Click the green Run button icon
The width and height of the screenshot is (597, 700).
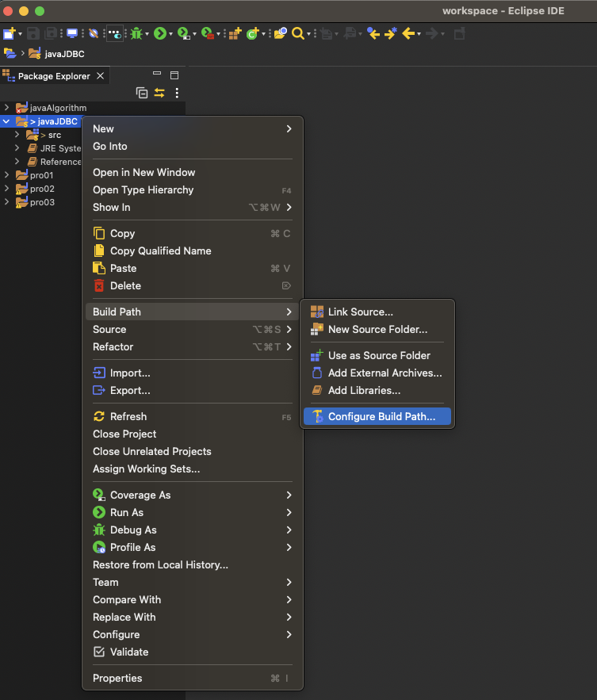(160, 33)
